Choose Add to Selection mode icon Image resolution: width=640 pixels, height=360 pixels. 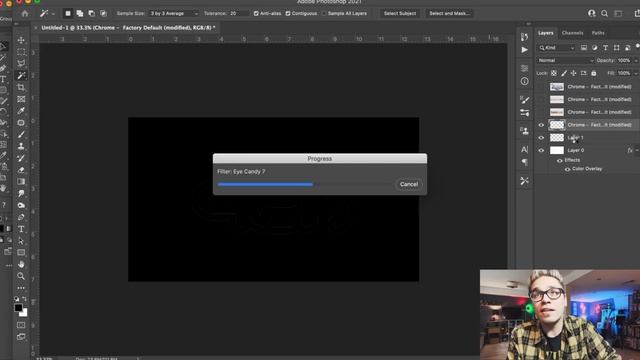tap(80, 13)
